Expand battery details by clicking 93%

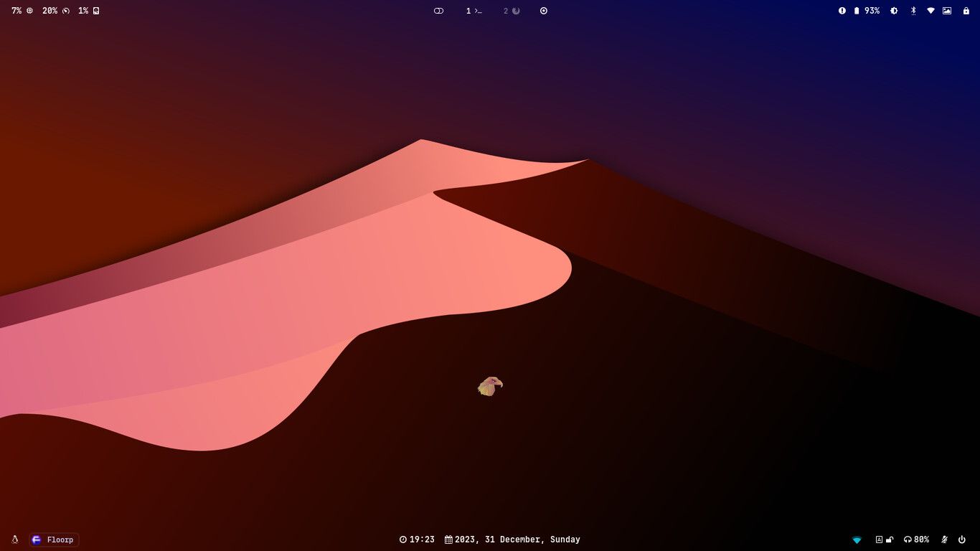coord(871,11)
